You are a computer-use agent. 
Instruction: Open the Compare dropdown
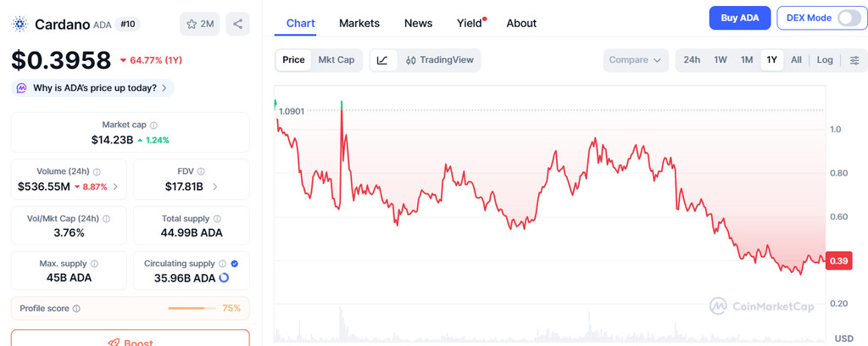[636, 60]
